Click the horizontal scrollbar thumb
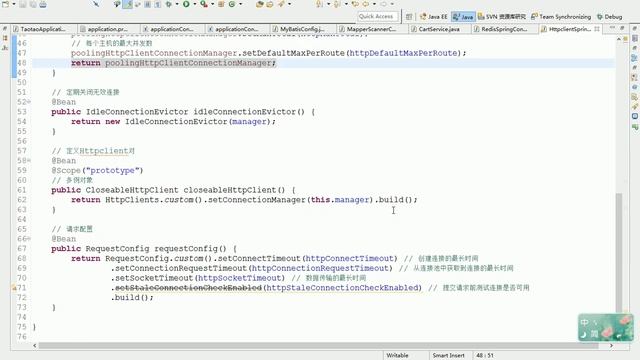The height and width of the screenshot is (360, 640). click(318, 345)
